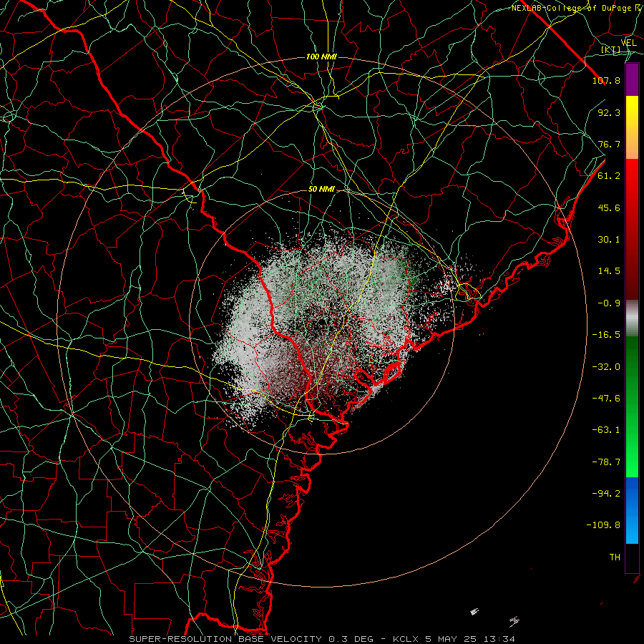This screenshot has height=644, width=644.
Task: Click the -94.2 value on velocity scale
Action: pos(606,494)
